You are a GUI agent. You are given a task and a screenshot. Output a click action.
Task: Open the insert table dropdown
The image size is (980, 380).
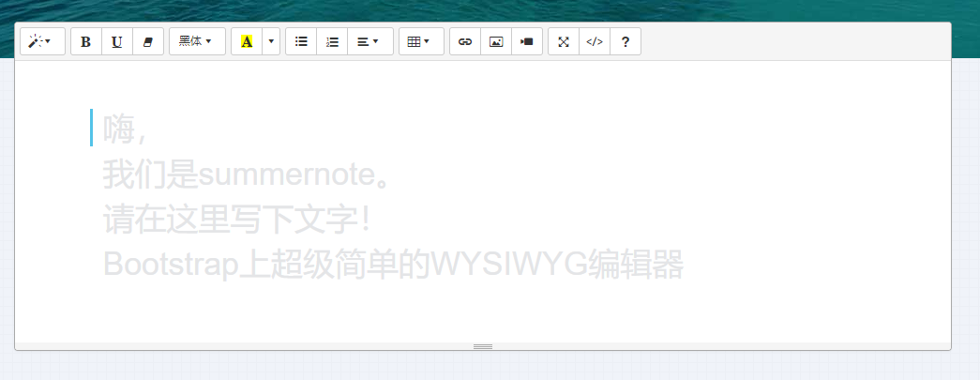pyautogui.click(x=421, y=41)
